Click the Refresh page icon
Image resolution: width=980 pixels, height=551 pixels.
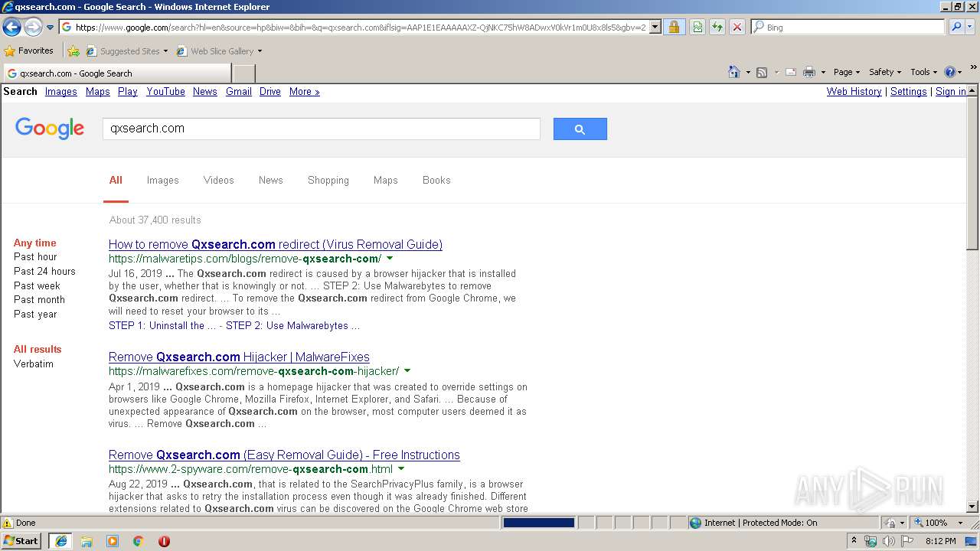pos(717,27)
